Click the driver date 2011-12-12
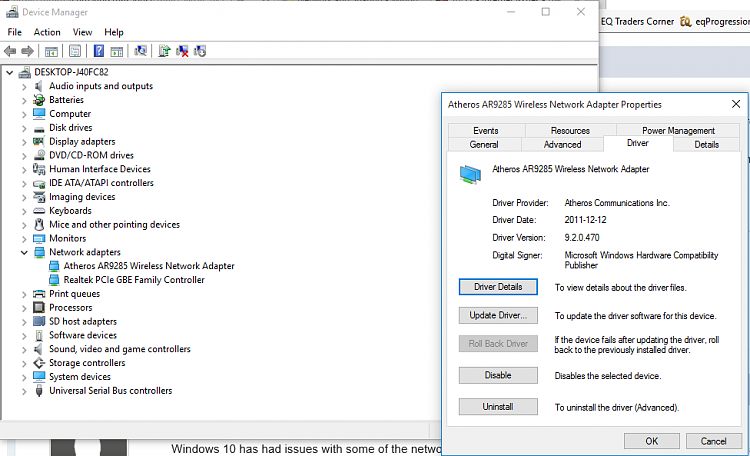The width and height of the screenshot is (750, 456). click(585, 220)
